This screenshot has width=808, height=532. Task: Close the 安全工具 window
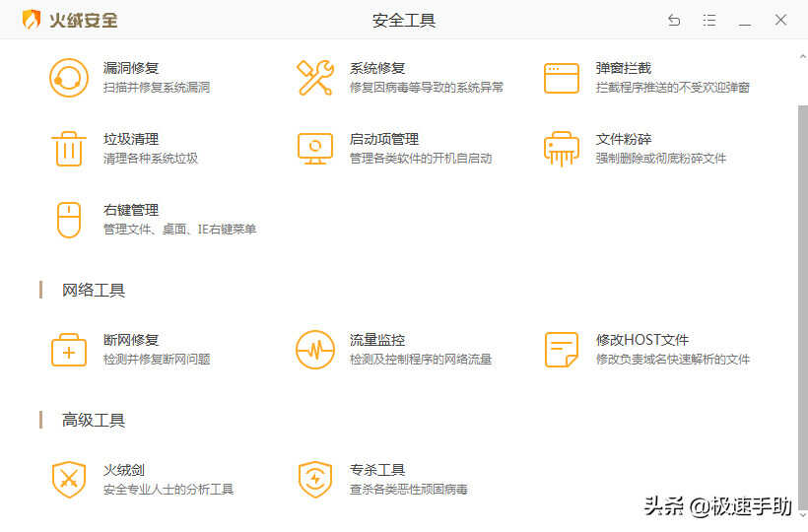pyautogui.click(x=780, y=20)
